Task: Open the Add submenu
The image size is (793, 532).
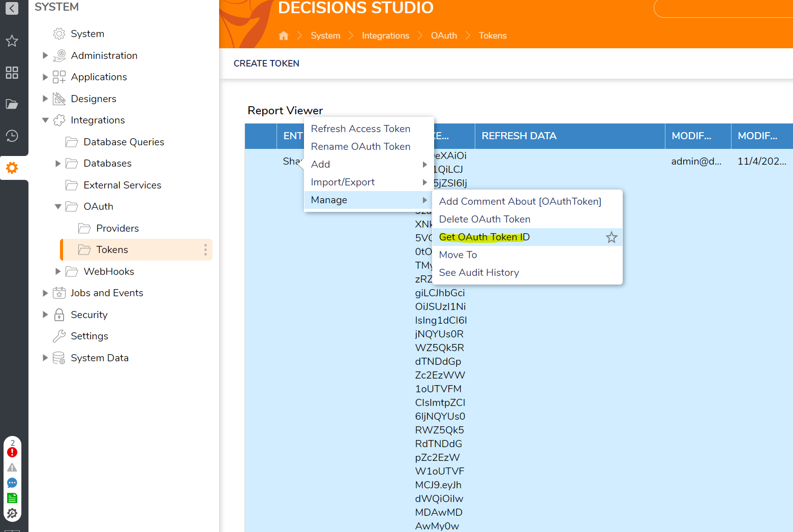Action: [369, 164]
